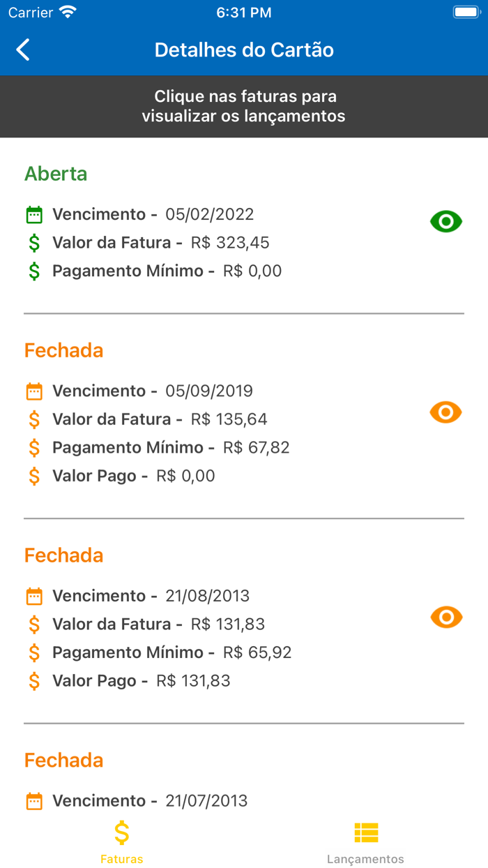This screenshot has width=488, height=868.
Task: Tap the orange calendar icon beside Vencimento 05/09/2019
Action: (33, 391)
